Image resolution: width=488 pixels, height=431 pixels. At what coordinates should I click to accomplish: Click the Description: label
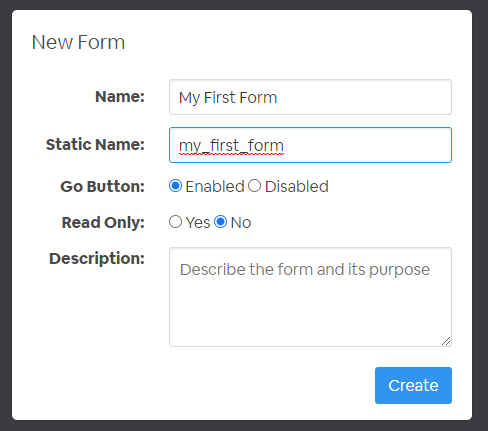[x=97, y=258]
